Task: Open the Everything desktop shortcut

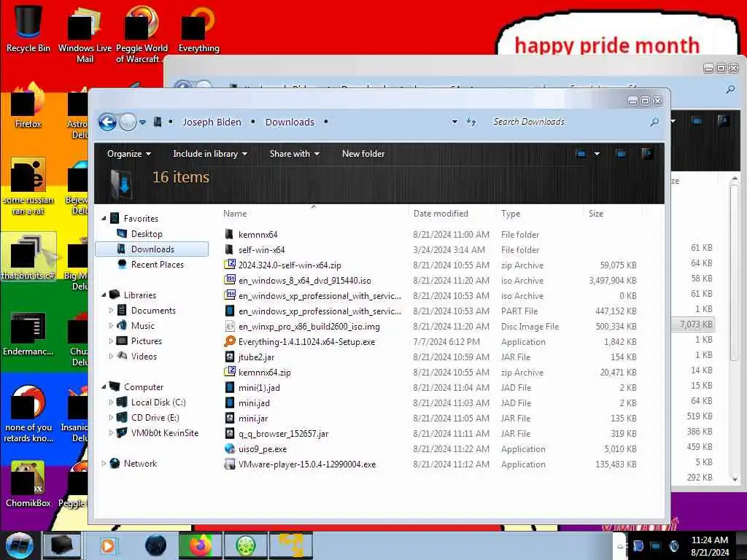Action: 198,28
